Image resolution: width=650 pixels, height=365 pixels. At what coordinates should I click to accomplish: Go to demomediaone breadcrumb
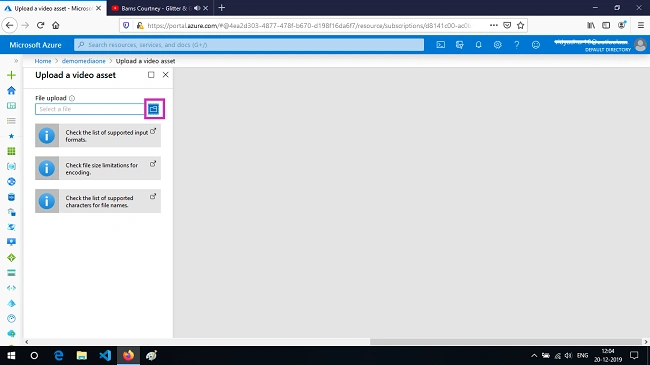pyautogui.click(x=84, y=61)
